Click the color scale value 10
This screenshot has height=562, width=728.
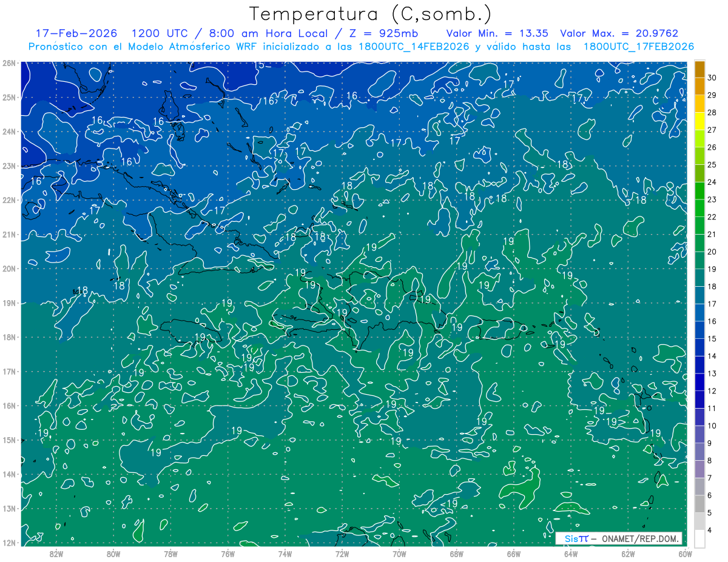coord(712,426)
